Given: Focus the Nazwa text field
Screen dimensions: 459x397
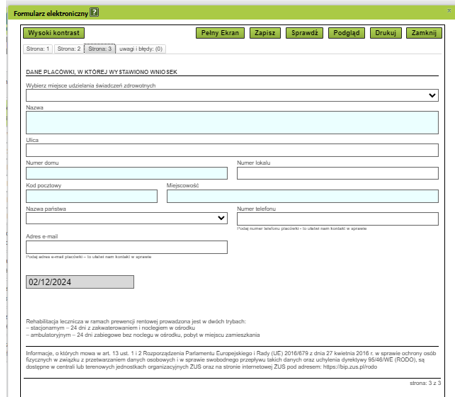Looking at the screenshot, I should coord(232,123).
